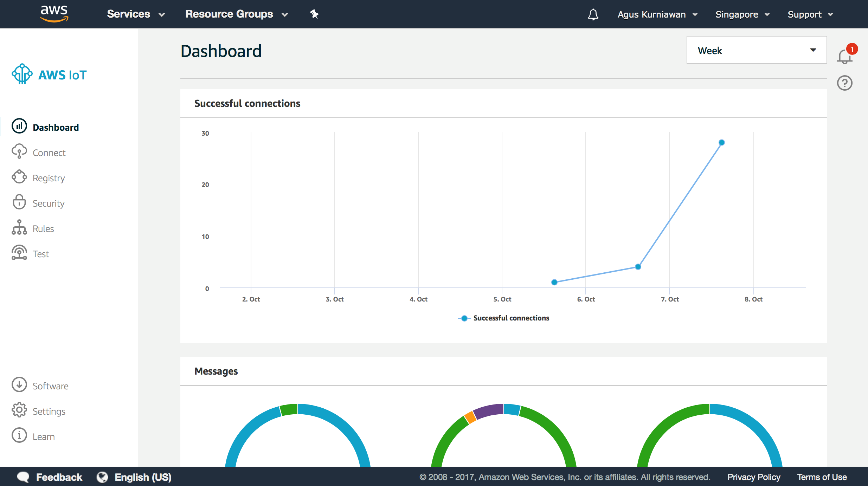Open the top bar notifications bell
Screen dimensions: 868x486
[593, 14]
